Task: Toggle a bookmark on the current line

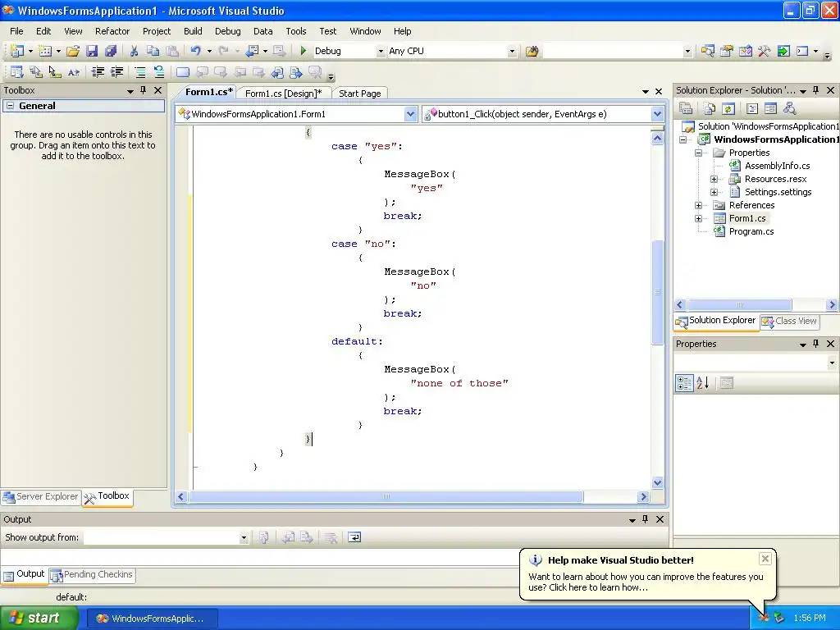Action: (183, 72)
